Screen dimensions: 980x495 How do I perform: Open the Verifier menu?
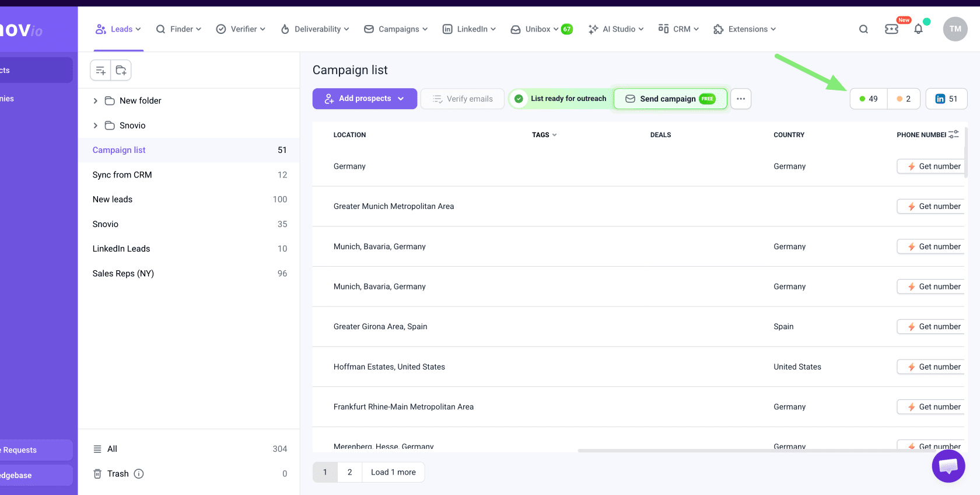click(240, 29)
